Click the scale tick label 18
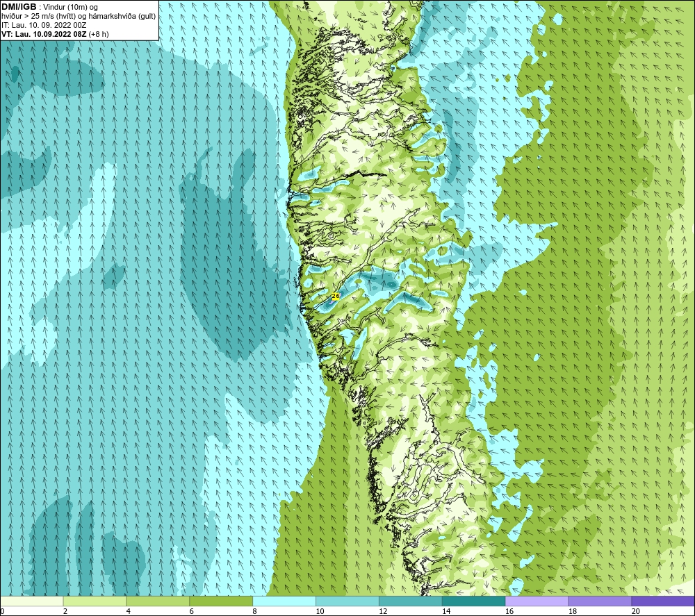The height and width of the screenshot is (616, 695). [x=572, y=611]
